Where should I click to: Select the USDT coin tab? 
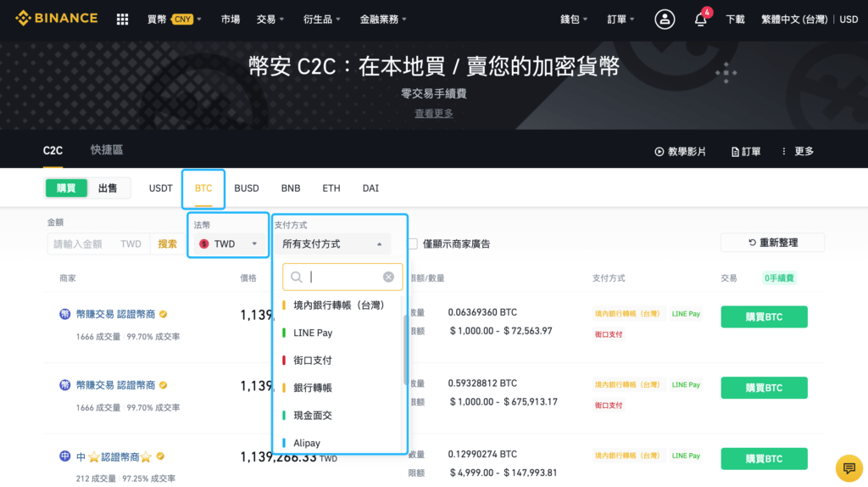pos(161,188)
